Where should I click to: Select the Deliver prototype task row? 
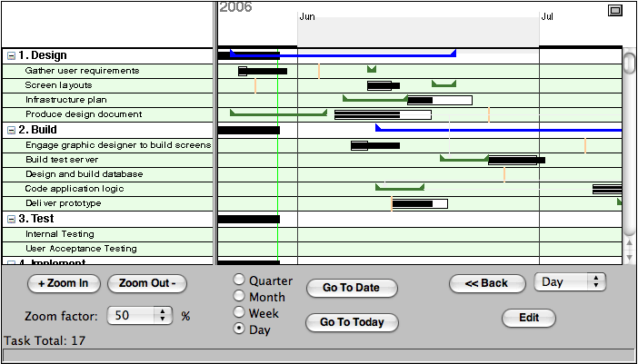[107, 204]
